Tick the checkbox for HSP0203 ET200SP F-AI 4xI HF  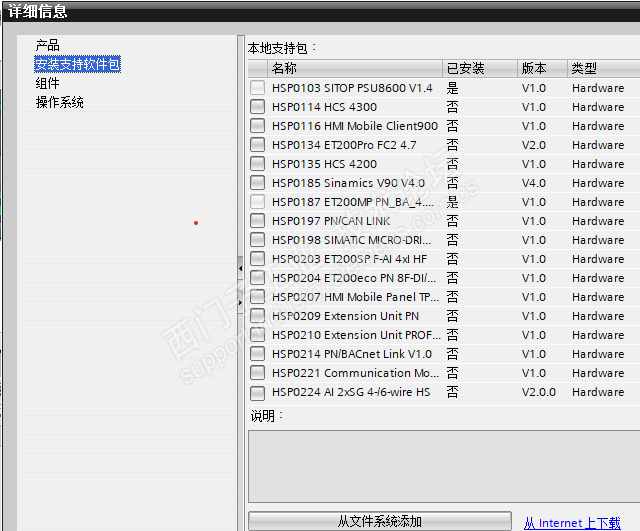point(257,259)
